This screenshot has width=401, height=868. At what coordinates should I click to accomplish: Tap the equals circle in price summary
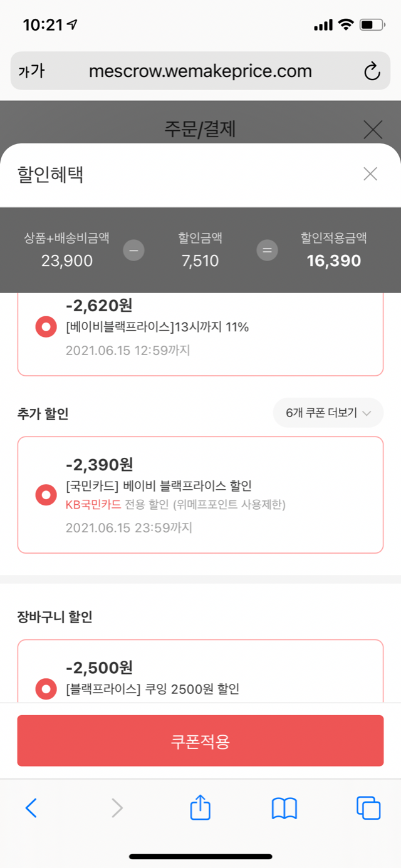click(267, 251)
